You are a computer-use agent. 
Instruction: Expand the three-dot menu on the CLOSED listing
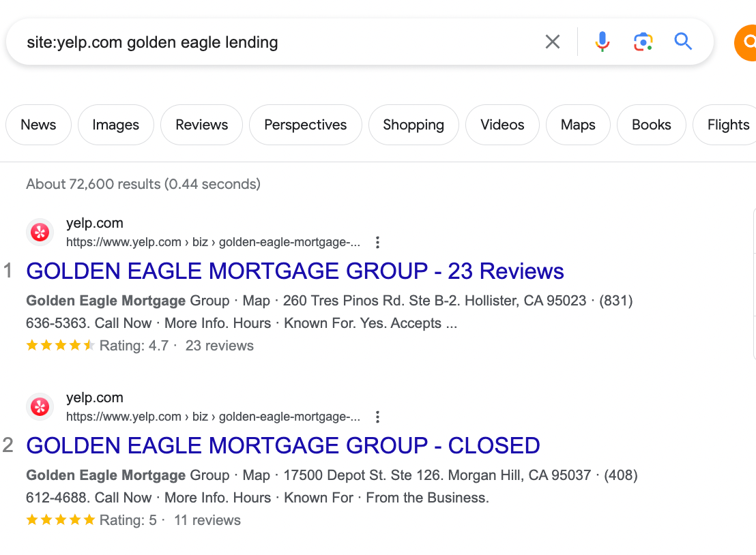tap(377, 416)
